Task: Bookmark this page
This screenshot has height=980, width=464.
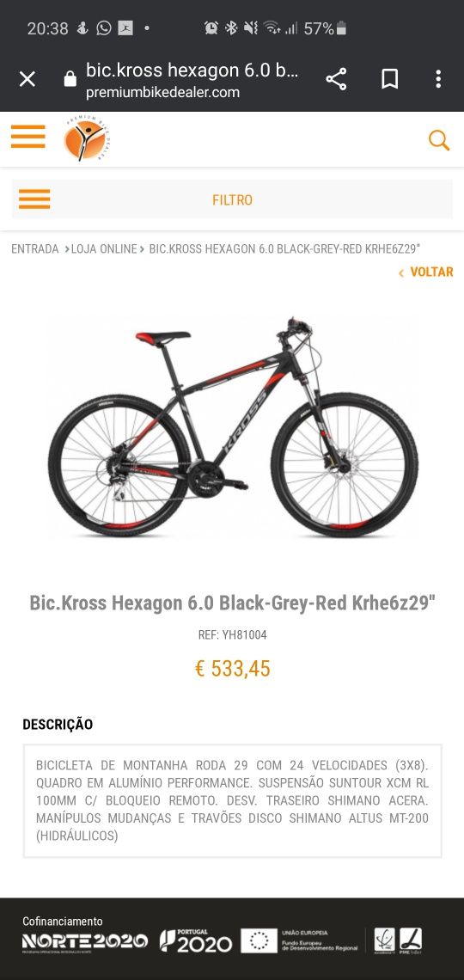Action: [x=390, y=79]
